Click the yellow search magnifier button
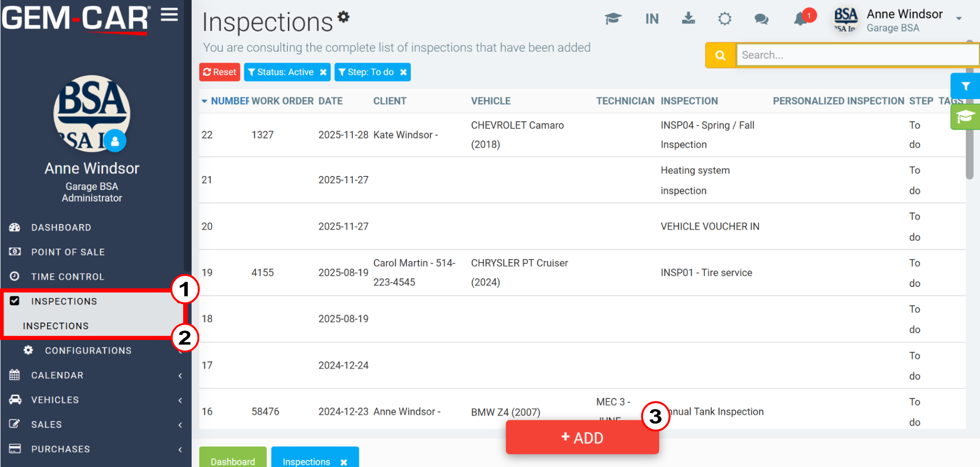 pos(720,55)
